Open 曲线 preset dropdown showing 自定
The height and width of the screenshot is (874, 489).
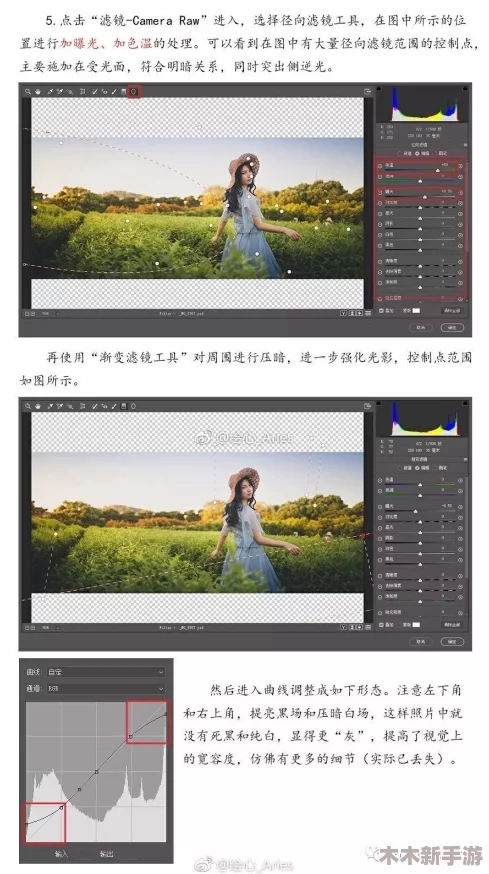pos(106,672)
